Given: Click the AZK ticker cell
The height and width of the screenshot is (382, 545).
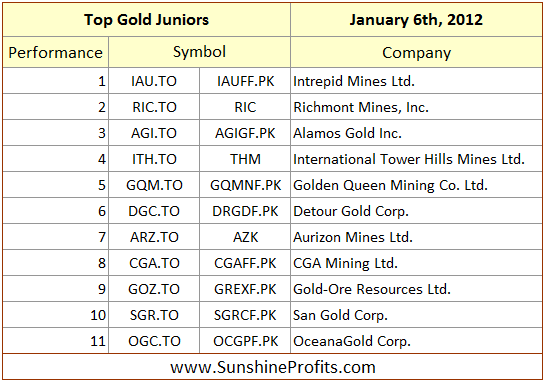Looking at the screenshot, I should [245, 237].
